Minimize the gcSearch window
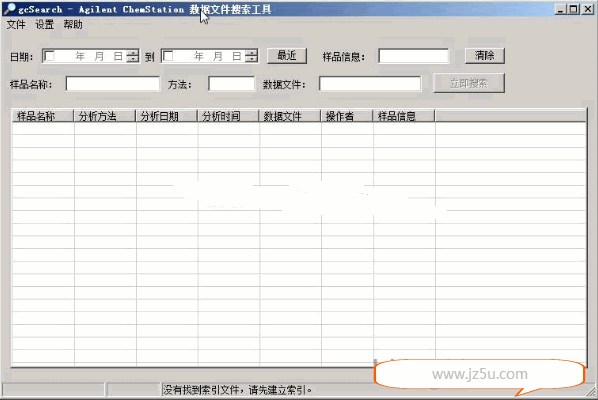Viewport: 598px width, 400px height. click(560, 9)
